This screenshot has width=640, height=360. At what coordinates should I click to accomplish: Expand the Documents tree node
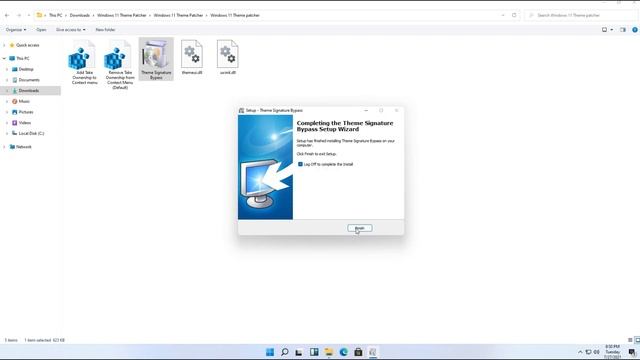pyautogui.click(x=7, y=80)
